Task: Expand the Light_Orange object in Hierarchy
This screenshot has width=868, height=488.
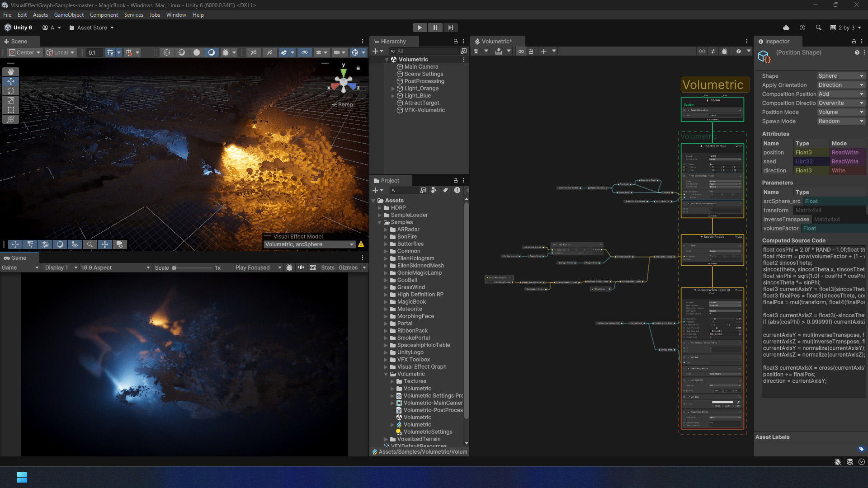Action: point(393,89)
